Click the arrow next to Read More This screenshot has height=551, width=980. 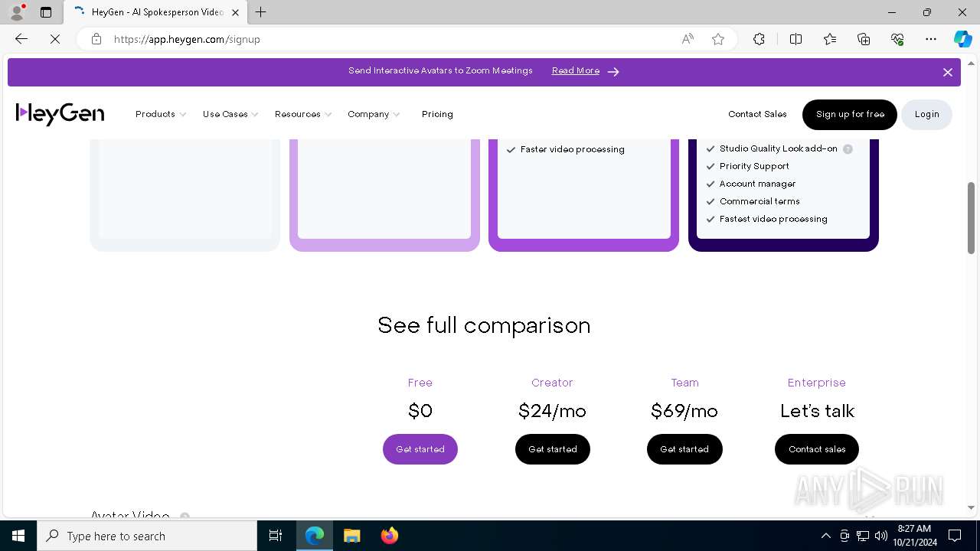[613, 71]
